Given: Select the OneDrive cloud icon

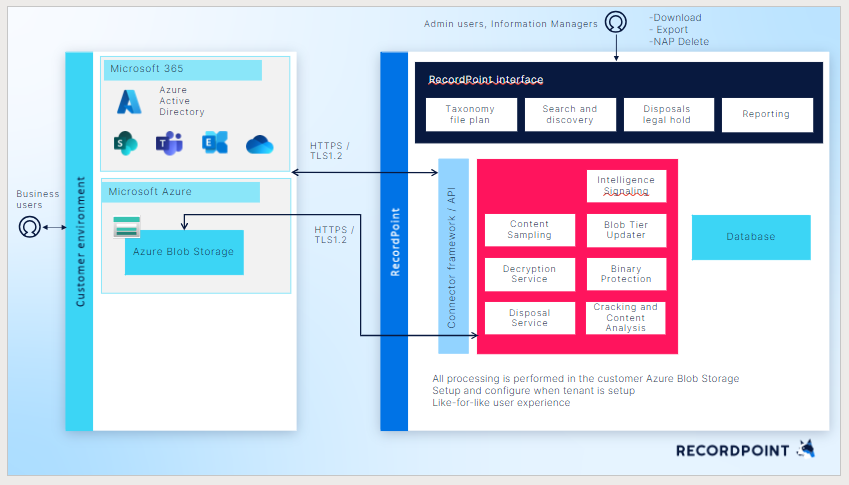Looking at the screenshot, I should point(259,145).
